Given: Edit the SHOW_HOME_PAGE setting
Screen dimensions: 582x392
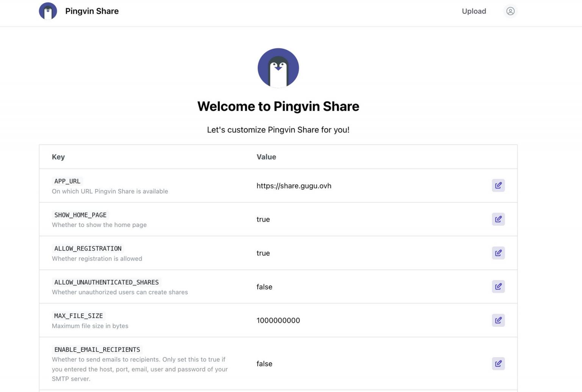Looking at the screenshot, I should tap(498, 219).
